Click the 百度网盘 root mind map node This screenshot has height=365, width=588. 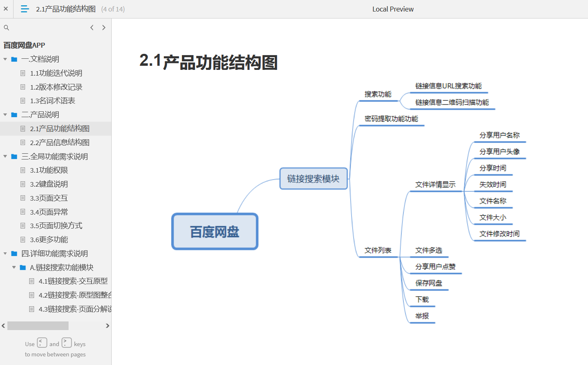tap(215, 231)
